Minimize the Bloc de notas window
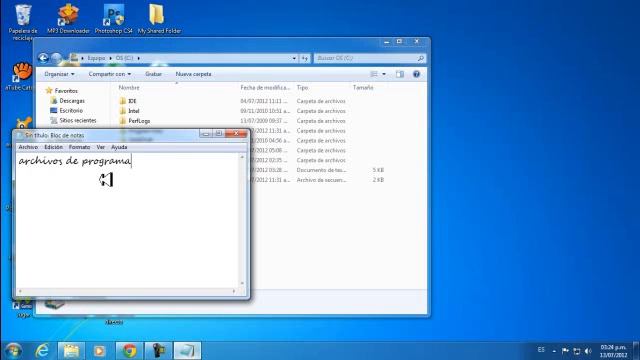The image size is (640, 360). coord(206,134)
